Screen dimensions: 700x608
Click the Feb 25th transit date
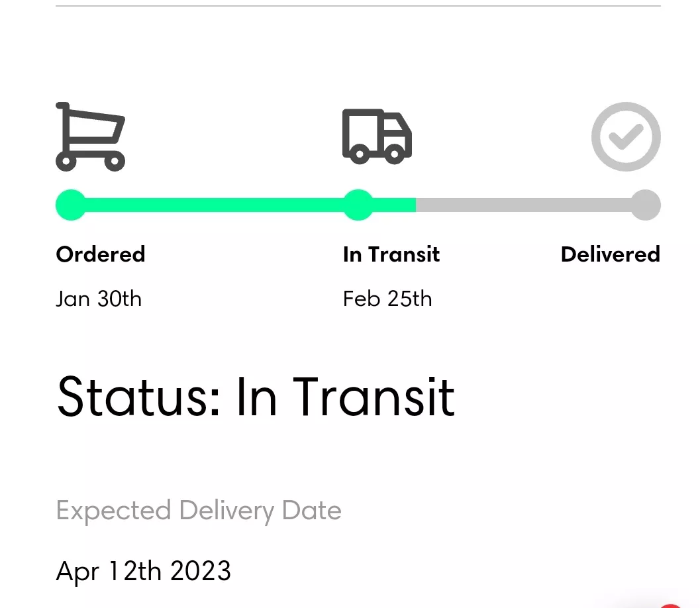click(387, 299)
